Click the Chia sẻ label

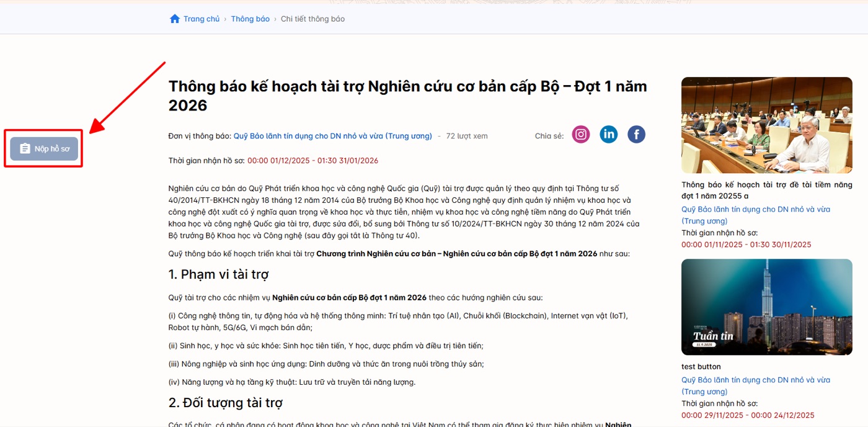549,136
